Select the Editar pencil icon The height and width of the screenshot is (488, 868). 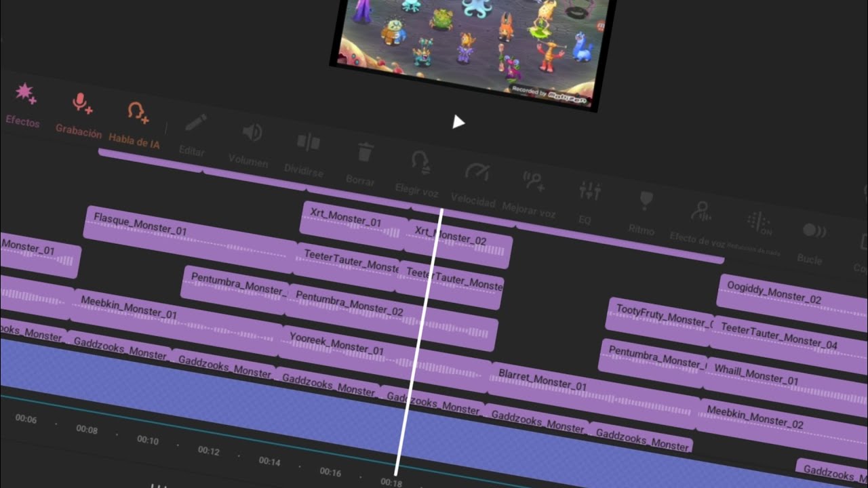point(195,124)
